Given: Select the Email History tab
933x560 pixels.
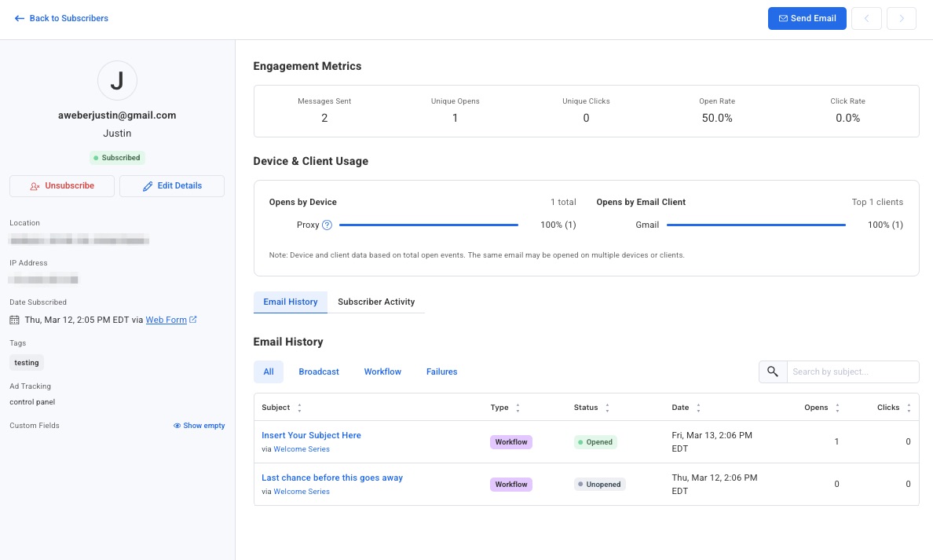Looking at the screenshot, I should [291, 302].
